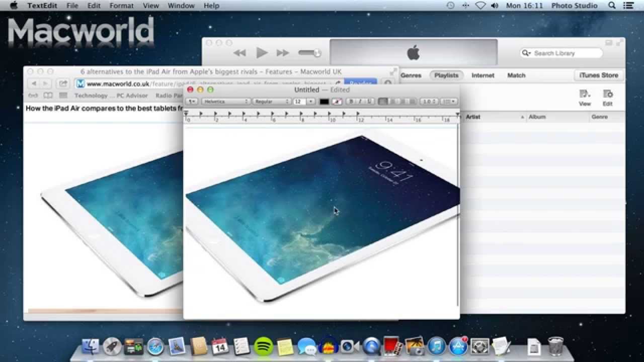Open Reminders checklist icon in Dock
This screenshot has height=362, width=644.
[242, 346]
